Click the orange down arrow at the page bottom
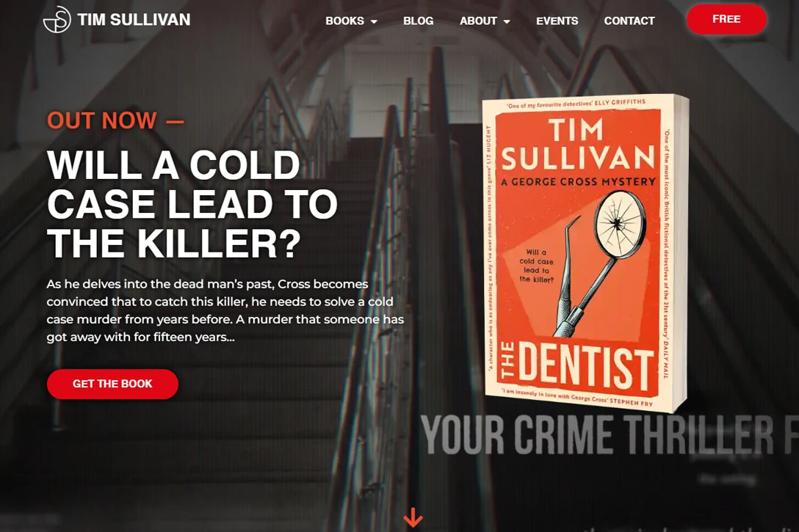799x532 pixels. coord(413,517)
